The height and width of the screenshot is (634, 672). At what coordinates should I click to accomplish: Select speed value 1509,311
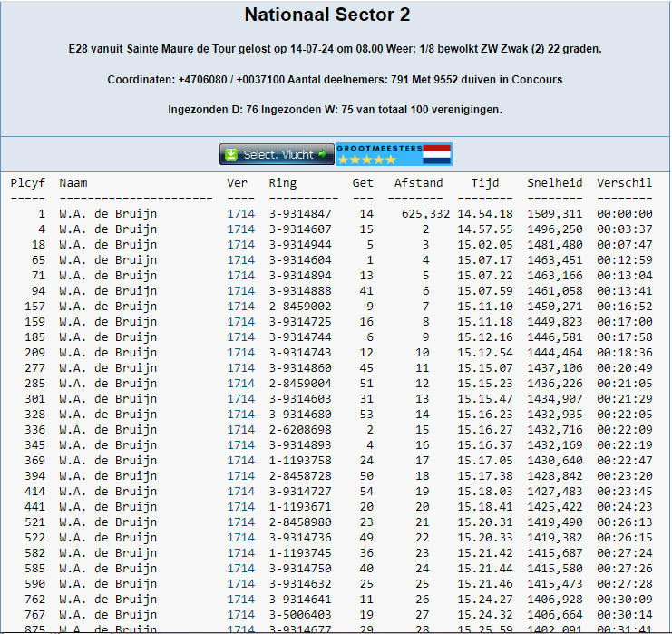pos(555,213)
